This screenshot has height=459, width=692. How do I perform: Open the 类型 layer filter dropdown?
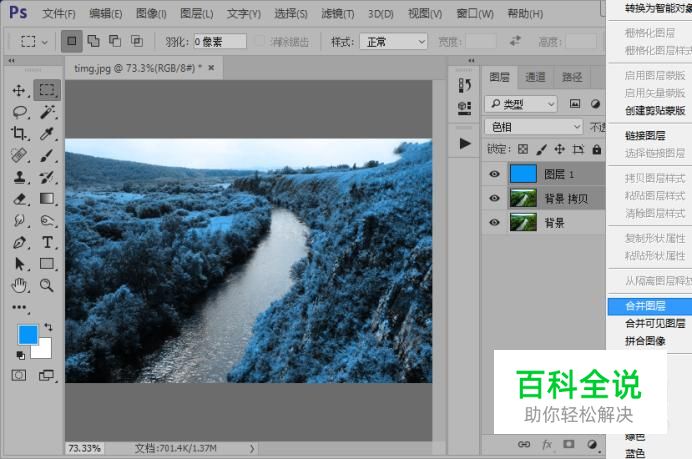click(x=521, y=104)
